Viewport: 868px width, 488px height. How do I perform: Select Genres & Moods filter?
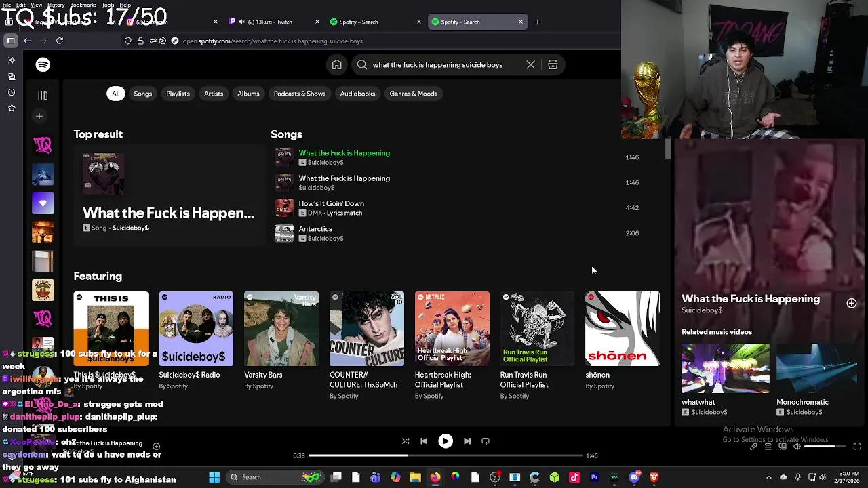(x=413, y=94)
